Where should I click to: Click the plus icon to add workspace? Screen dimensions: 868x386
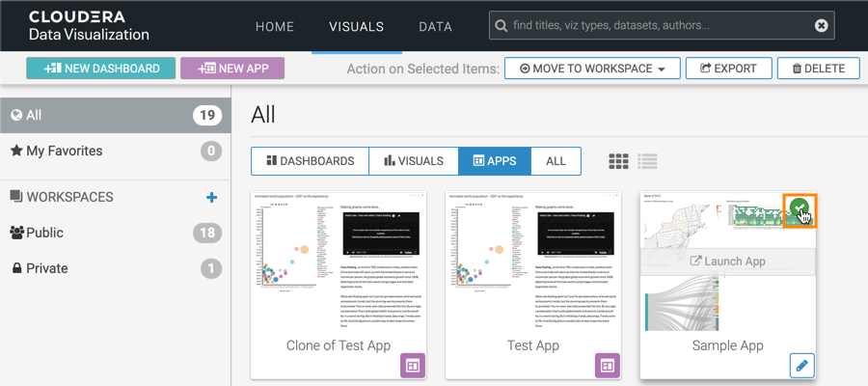click(212, 197)
